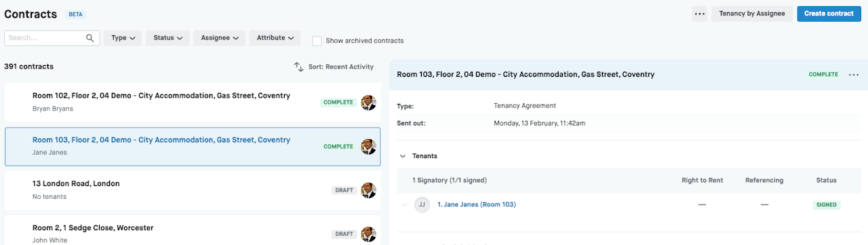Open the Jane Janes (Room 103) link
868x245 pixels.
[x=477, y=204]
